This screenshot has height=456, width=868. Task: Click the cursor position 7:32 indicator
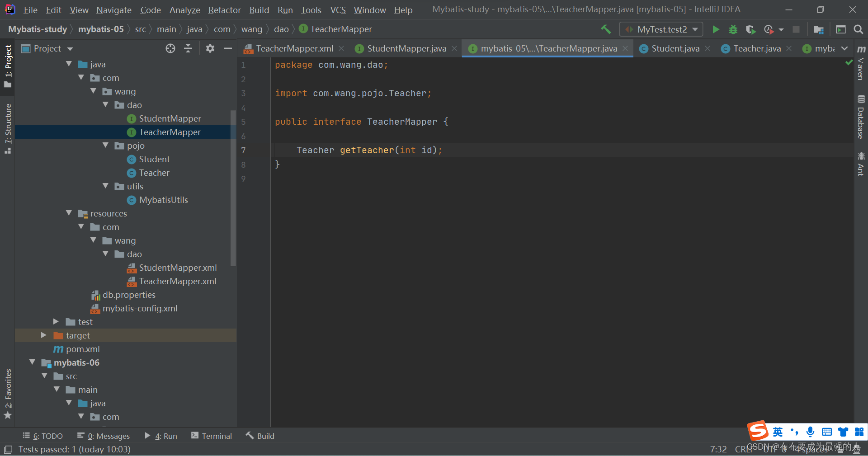click(x=718, y=449)
